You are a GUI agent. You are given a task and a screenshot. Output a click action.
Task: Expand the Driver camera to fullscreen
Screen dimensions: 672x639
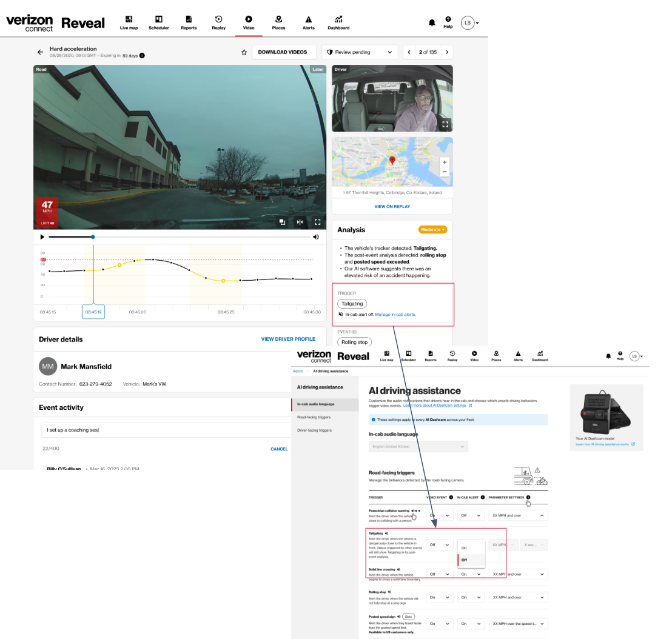tap(445, 124)
